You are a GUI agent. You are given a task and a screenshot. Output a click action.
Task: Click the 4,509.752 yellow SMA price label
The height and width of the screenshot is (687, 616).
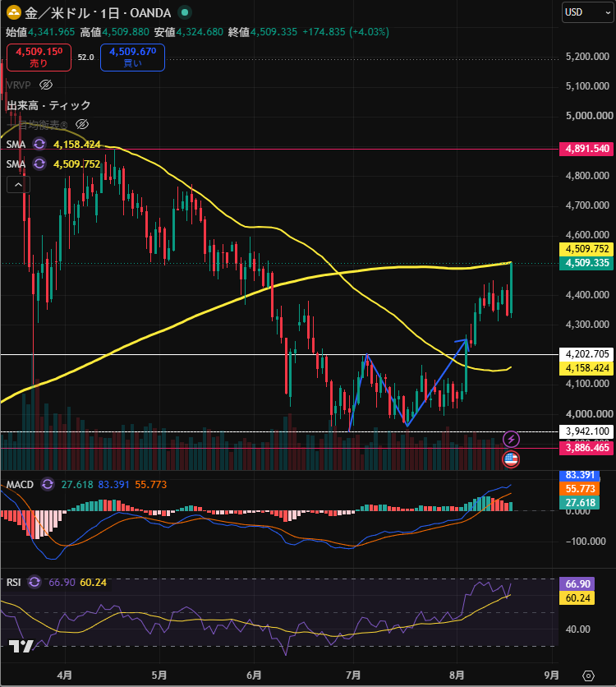click(x=586, y=249)
